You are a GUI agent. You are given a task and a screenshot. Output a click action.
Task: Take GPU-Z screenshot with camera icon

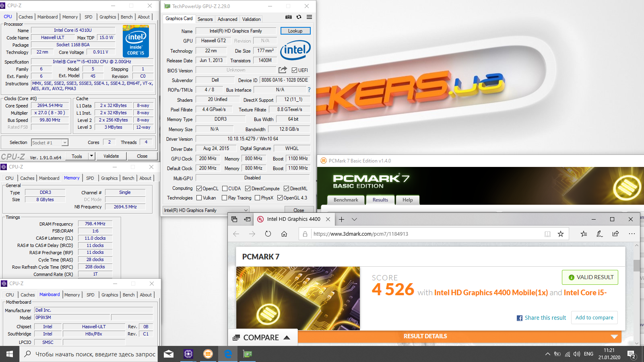289,17
